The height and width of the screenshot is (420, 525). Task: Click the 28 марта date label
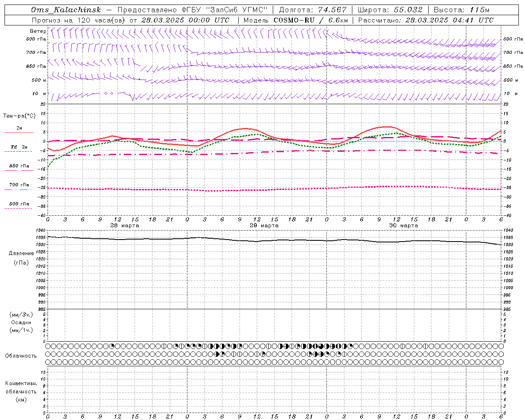[125, 226]
